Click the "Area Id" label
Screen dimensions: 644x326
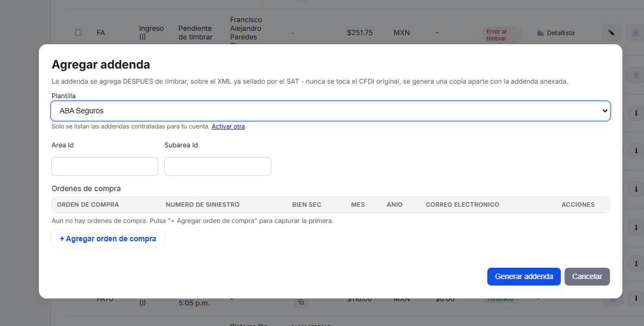63,145
